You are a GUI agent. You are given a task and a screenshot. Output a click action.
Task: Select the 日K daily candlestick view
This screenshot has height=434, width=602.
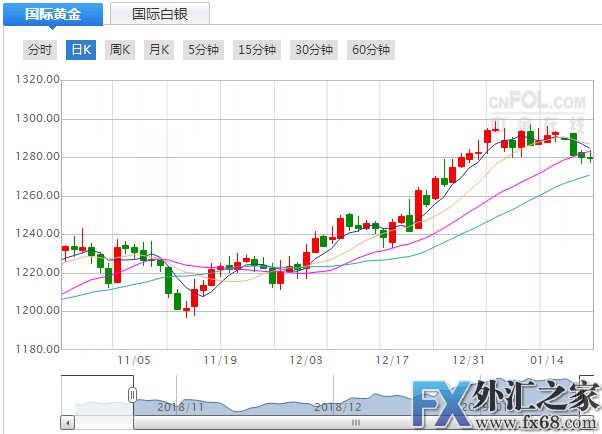81,50
